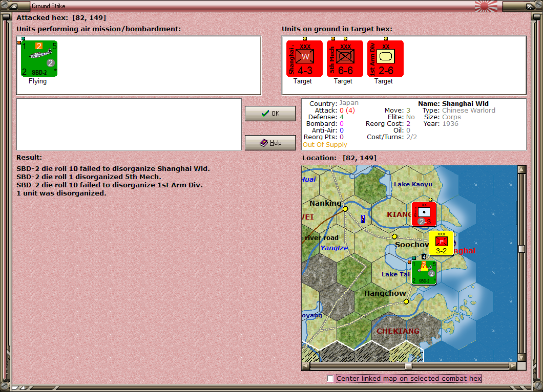Click the Nanking city marker on map
Screen dimensions: 543x392
pos(345,209)
